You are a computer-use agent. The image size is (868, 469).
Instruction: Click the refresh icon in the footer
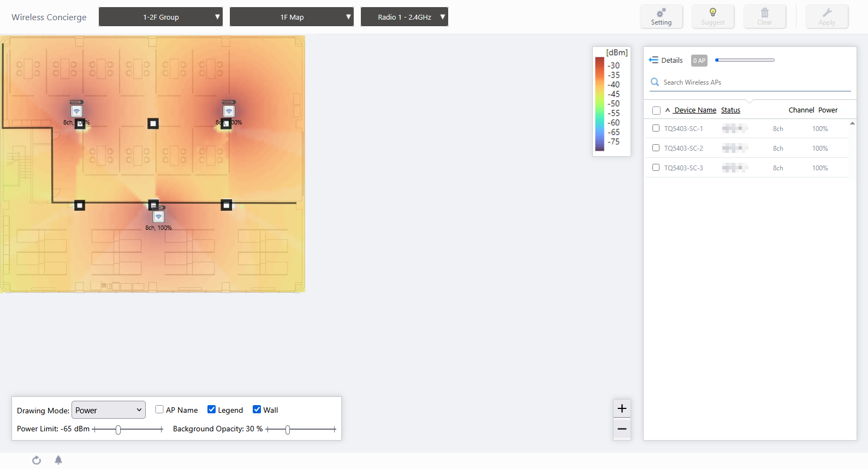pyautogui.click(x=37, y=460)
